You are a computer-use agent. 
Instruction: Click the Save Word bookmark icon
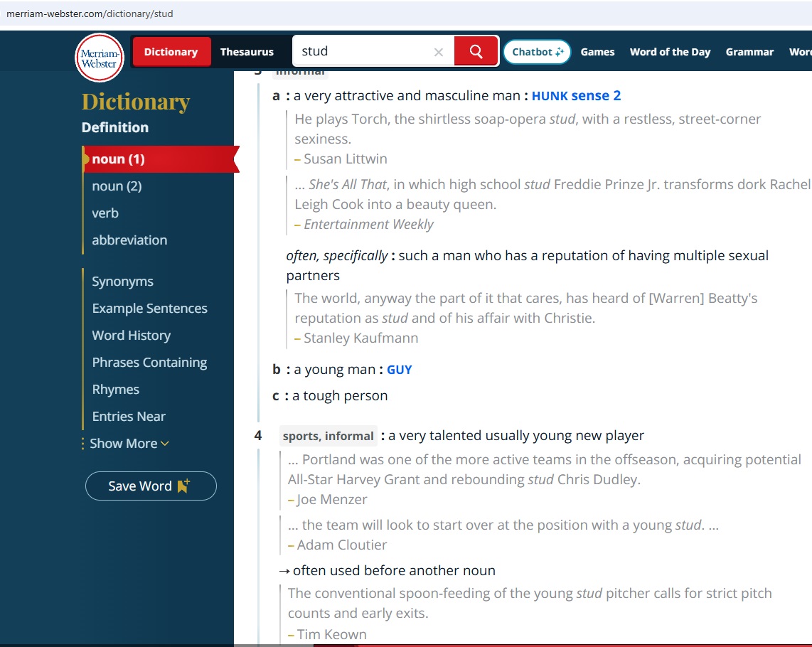point(183,486)
